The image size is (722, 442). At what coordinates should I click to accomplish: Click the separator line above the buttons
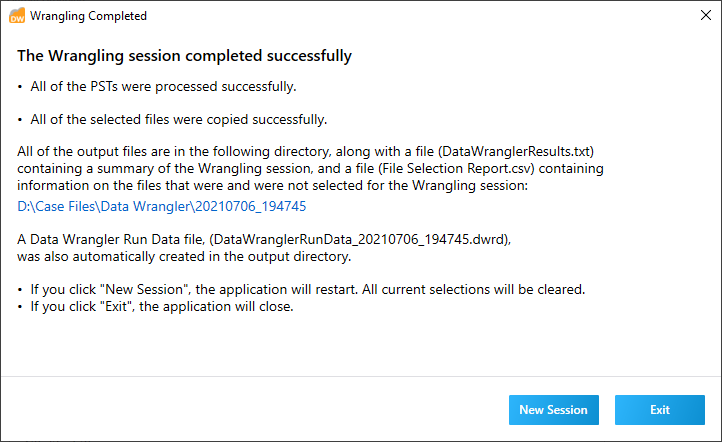coord(361,377)
